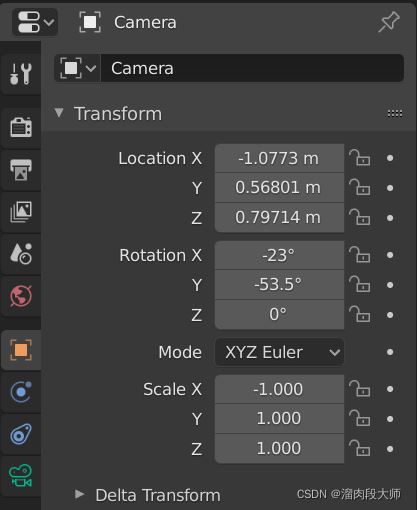The height and width of the screenshot is (510, 417).
Task: Open the Object Constraints properties tab
Action: point(21,434)
